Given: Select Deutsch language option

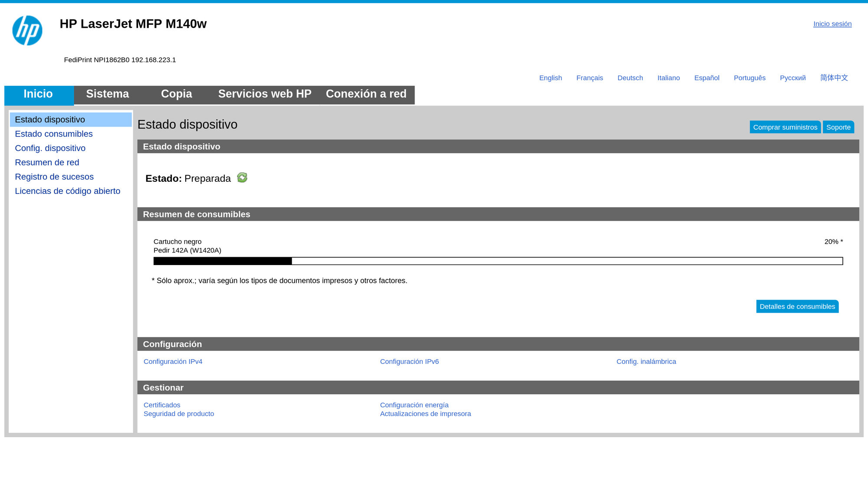Looking at the screenshot, I should point(630,78).
